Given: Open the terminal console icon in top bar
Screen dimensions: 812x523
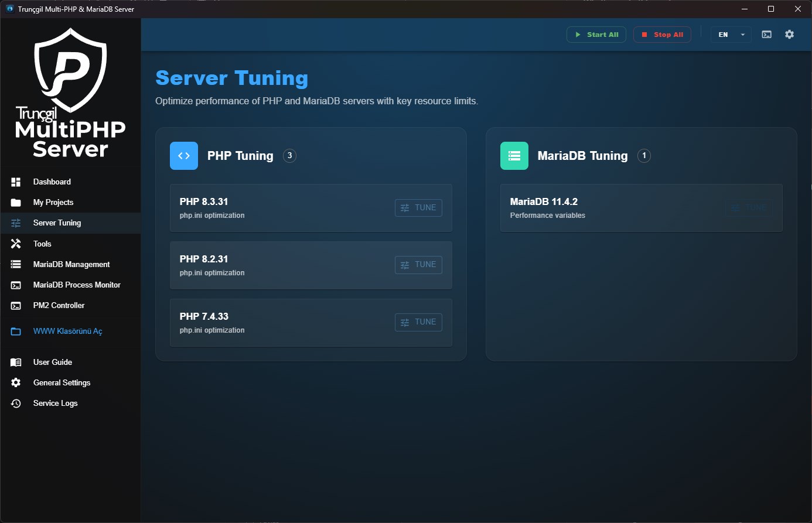Looking at the screenshot, I should [x=766, y=35].
